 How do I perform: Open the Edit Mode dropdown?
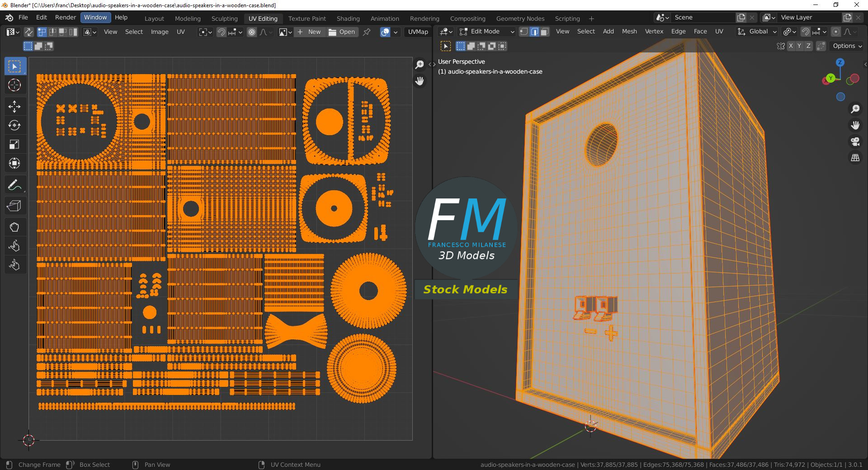tap(487, 32)
